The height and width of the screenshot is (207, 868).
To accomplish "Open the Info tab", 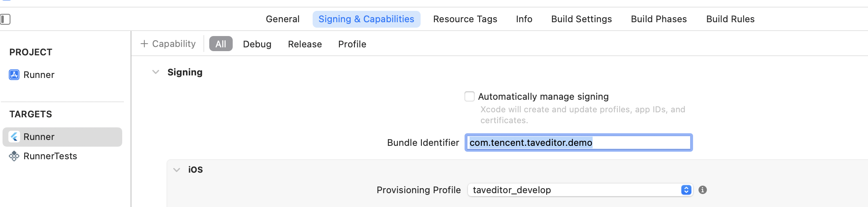I will point(524,19).
